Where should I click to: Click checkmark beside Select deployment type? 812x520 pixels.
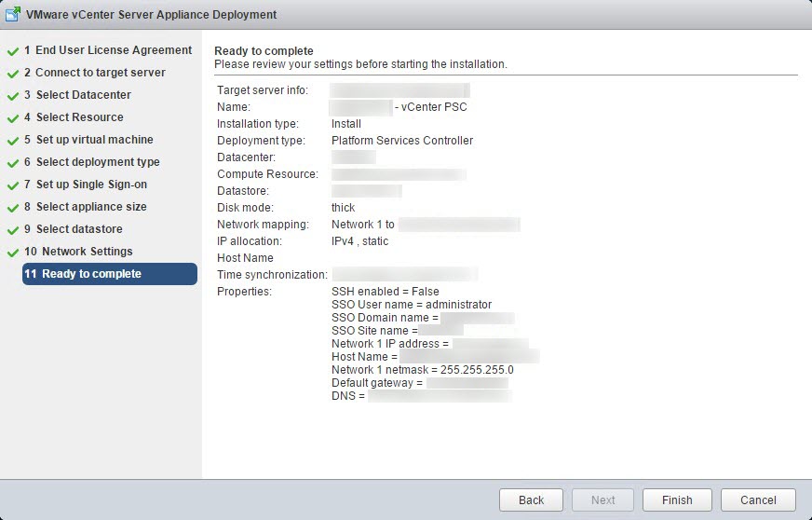pyautogui.click(x=12, y=163)
